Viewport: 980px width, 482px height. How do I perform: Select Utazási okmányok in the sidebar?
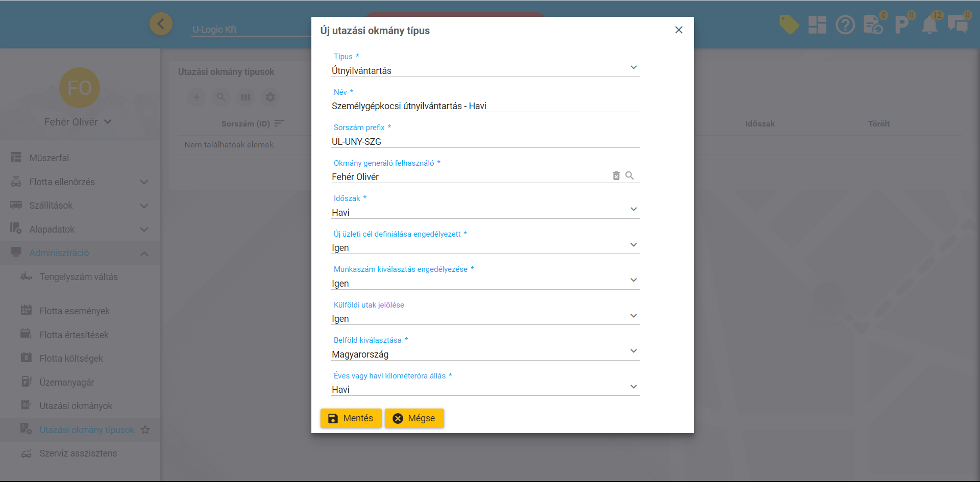tap(76, 406)
